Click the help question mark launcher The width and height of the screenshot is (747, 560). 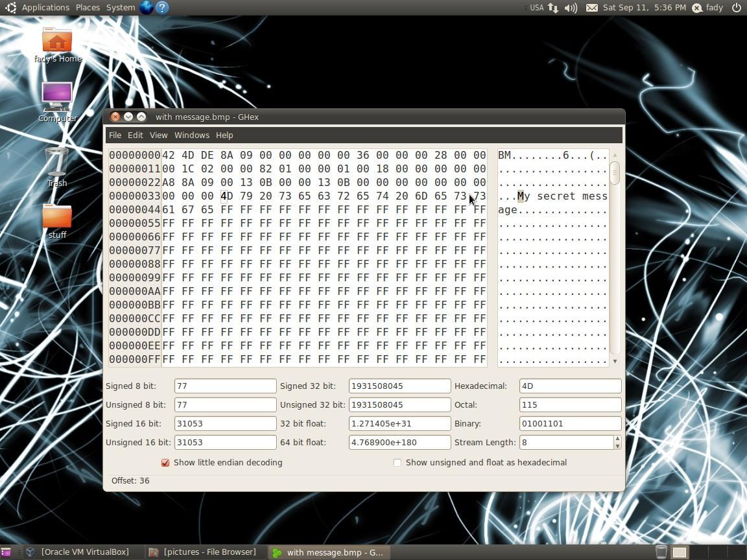162,8
